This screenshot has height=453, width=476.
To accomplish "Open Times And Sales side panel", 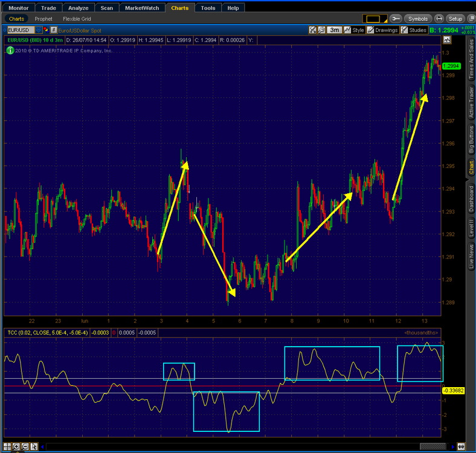I will [x=471, y=59].
